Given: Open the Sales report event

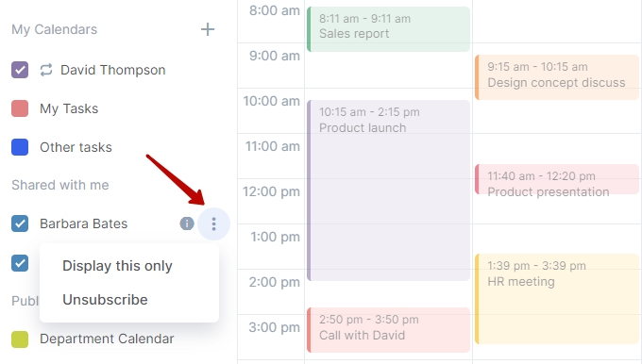Looking at the screenshot, I should (389, 29).
